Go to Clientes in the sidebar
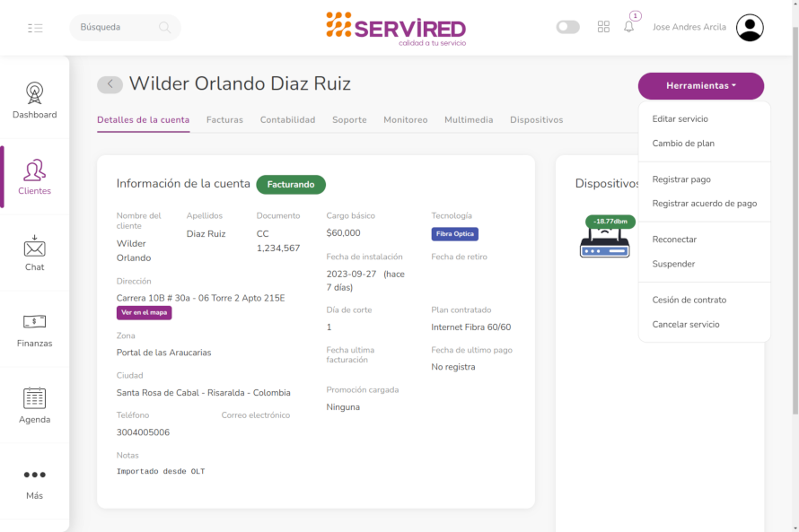This screenshot has width=799, height=532. click(34, 170)
